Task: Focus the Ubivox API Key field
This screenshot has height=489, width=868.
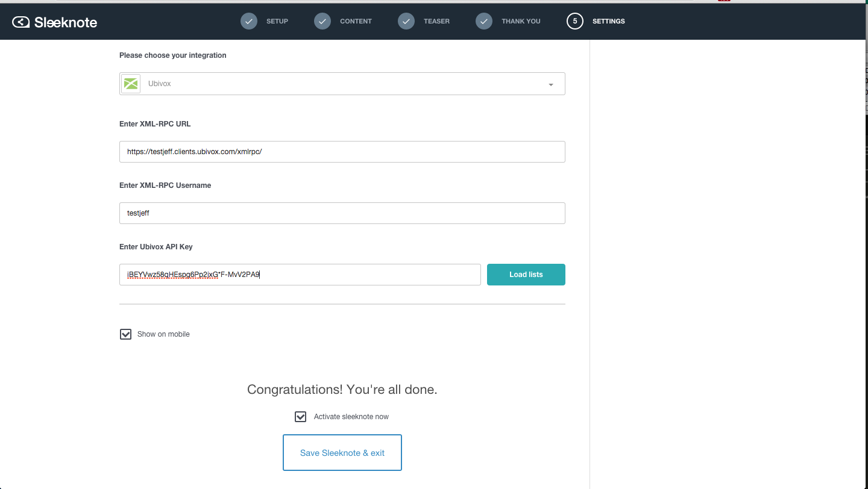Action: 300,275
